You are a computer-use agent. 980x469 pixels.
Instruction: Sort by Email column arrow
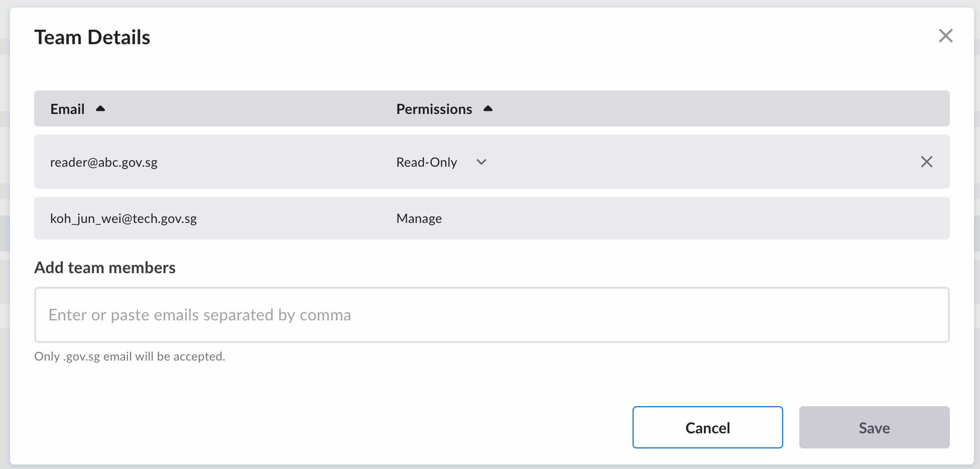pos(100,108)
